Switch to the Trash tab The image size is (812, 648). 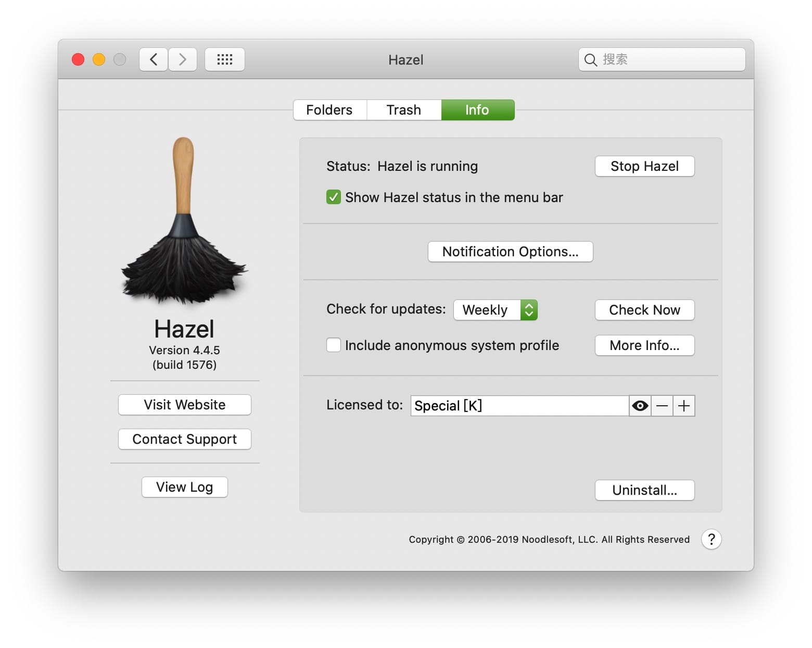[x=404, y=110]
